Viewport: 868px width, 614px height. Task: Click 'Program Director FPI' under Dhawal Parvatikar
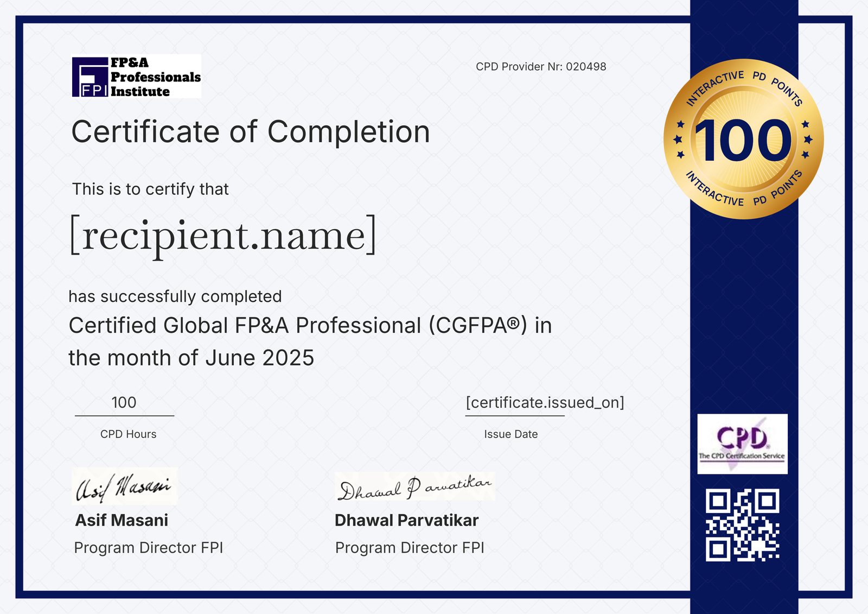[x=410, y=548]
